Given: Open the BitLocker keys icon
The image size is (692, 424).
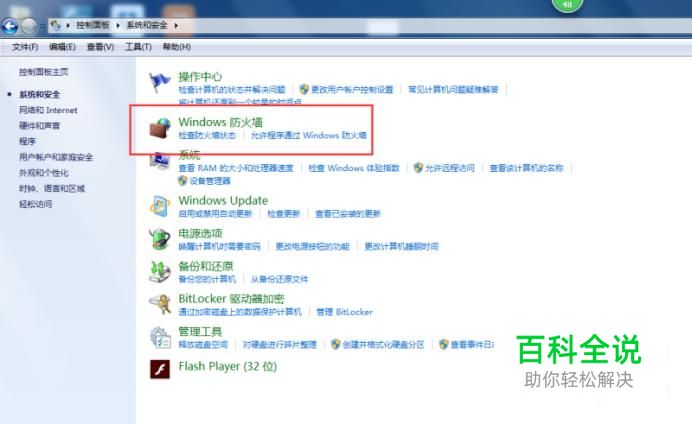Looking at the screenshot, I should [160, 304].
